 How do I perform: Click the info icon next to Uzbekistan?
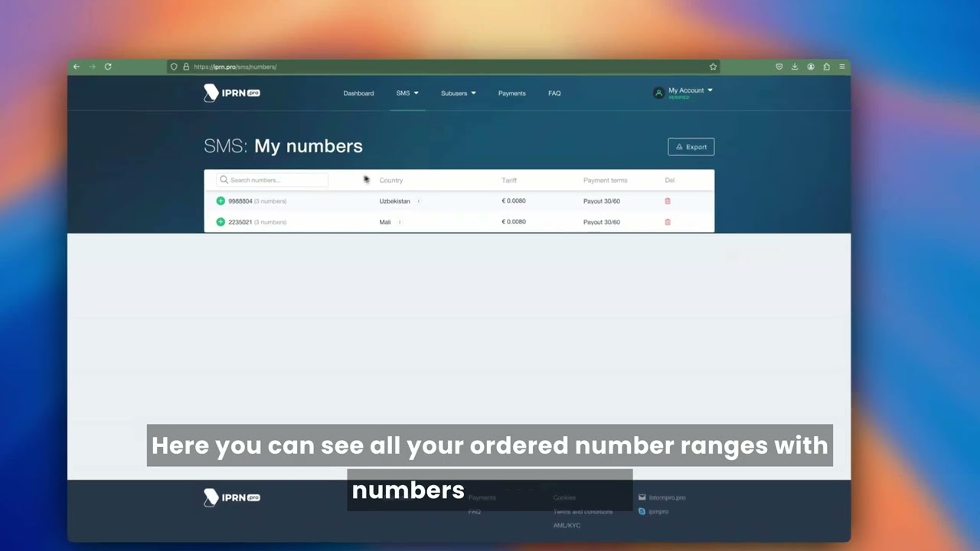click(x=419, y=201)
